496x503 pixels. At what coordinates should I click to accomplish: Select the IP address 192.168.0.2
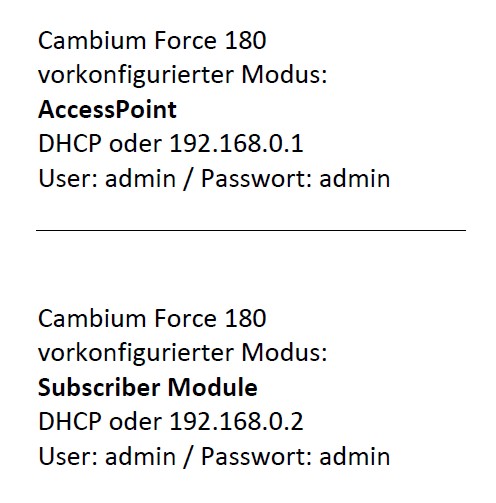point(236,422)
